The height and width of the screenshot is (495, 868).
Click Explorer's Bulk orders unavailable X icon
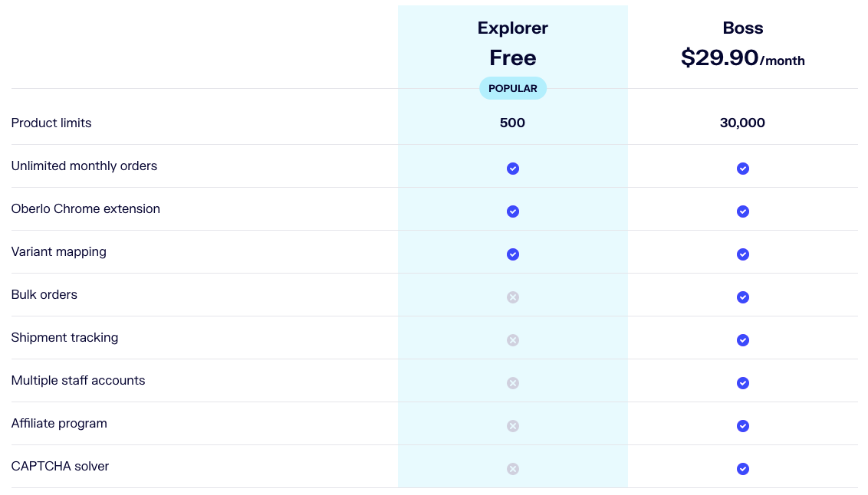[513, 297]
